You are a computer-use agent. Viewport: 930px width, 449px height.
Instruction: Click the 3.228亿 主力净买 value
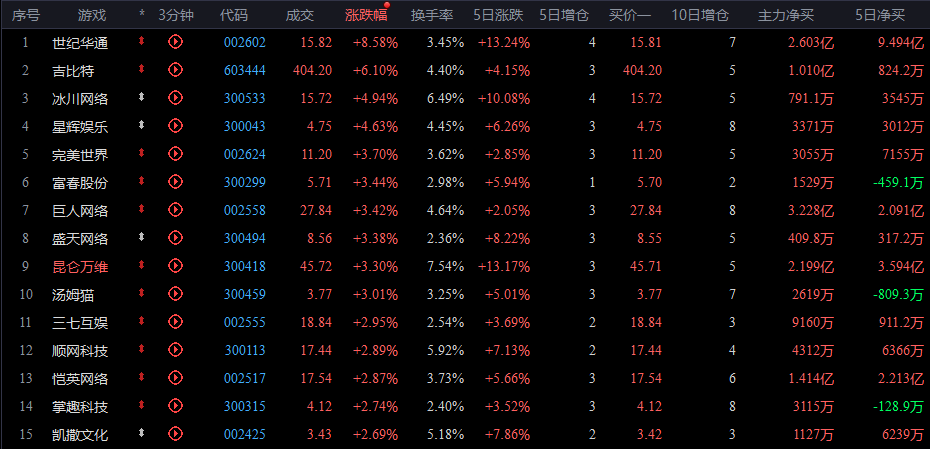[811, 211]
